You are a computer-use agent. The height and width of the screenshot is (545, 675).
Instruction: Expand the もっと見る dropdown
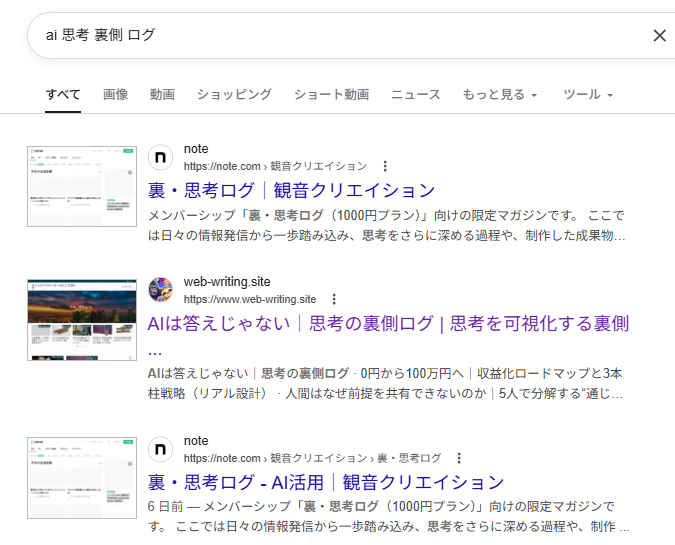coord(499,95)
